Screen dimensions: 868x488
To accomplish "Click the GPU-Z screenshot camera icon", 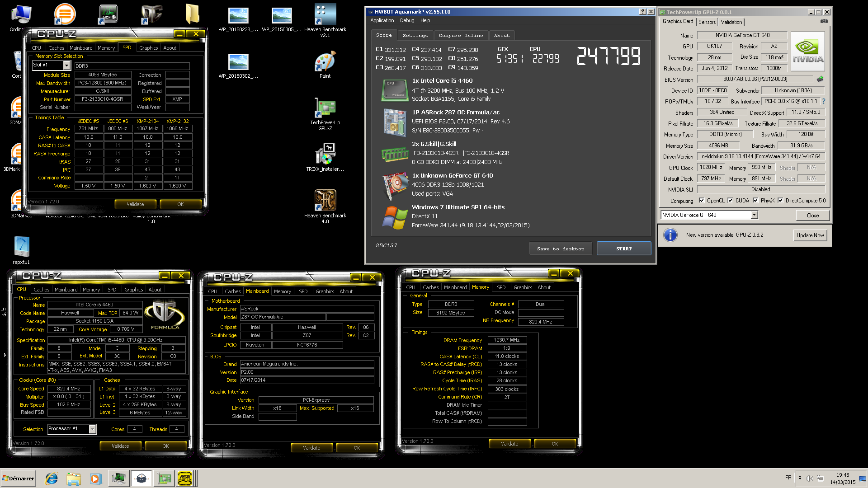I will [824, 21].
